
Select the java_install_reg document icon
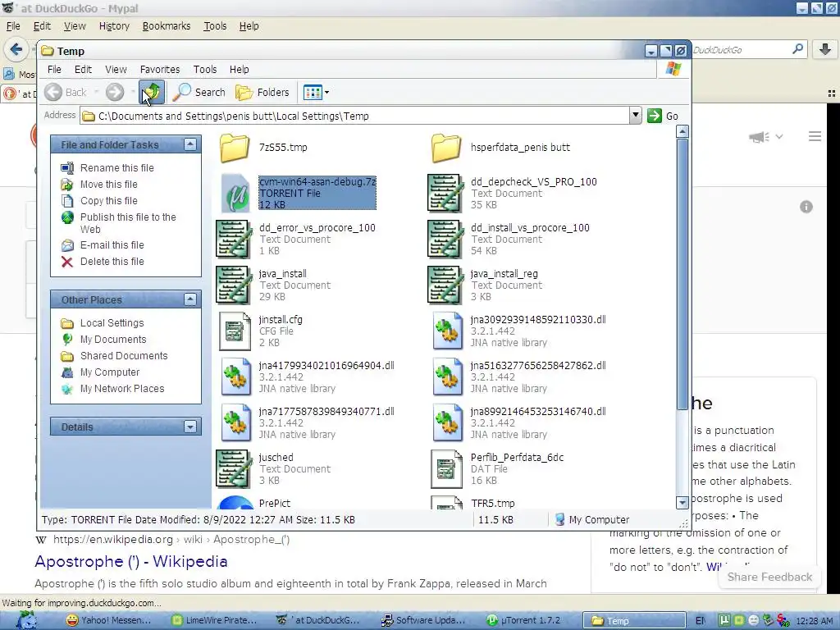(445, 285)
